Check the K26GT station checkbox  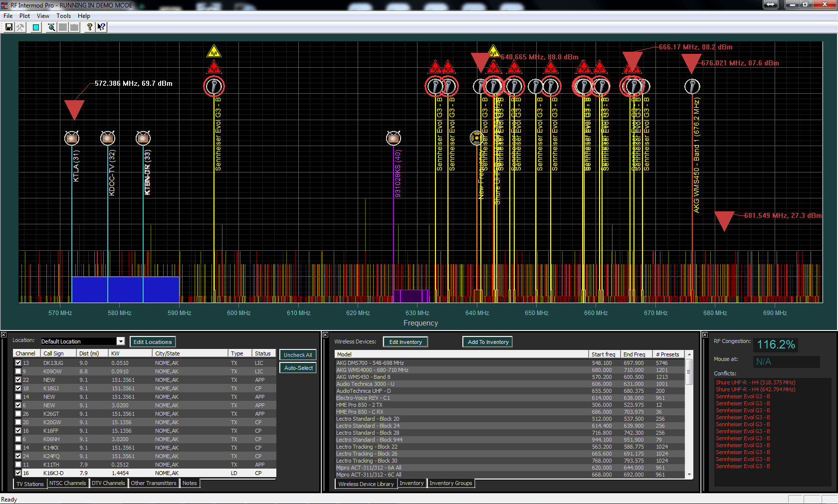[x=18, y=414]
